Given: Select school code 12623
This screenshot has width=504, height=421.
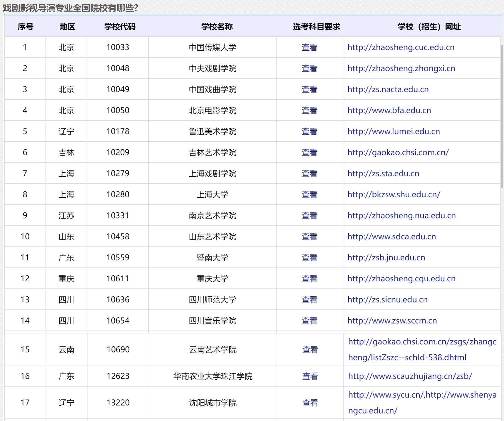Looking at the screenshot, I should point(118,376).
